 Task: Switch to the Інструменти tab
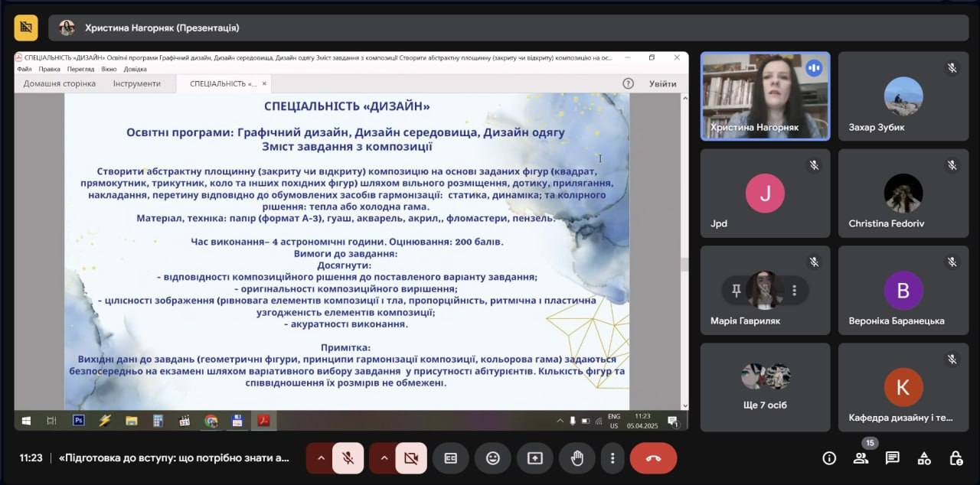(137, 83)
